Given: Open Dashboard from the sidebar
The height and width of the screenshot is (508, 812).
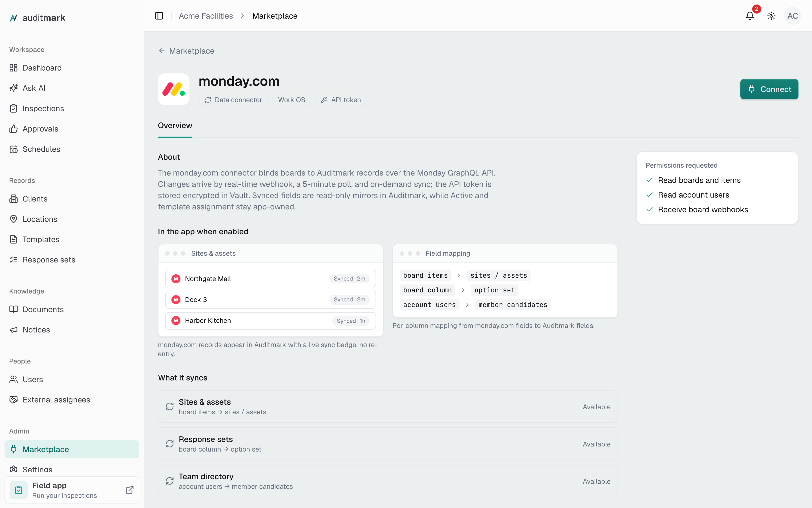Looking at the screenshot, I should [x=72, y=68].
